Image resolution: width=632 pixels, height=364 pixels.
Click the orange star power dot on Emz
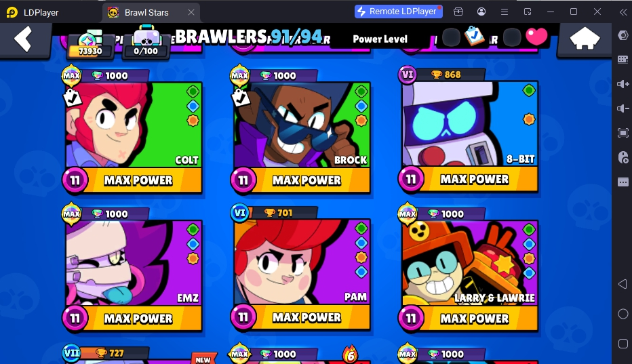coord(193,258)
